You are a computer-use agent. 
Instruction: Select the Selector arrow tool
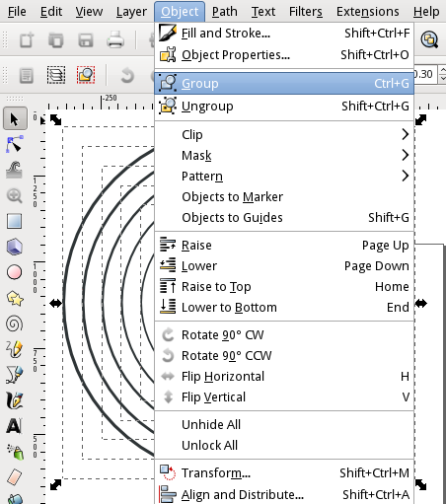point(15,118)
